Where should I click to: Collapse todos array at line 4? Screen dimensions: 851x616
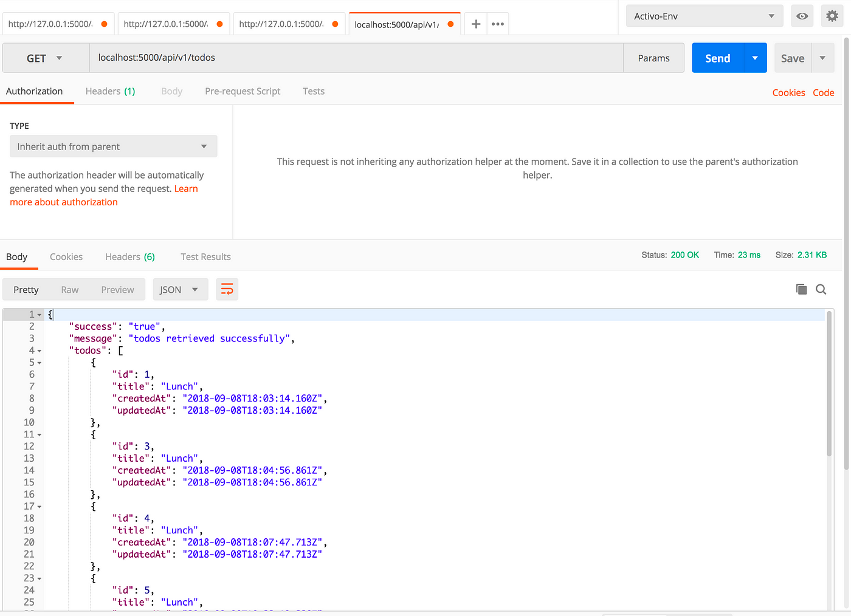click(40, 351)
